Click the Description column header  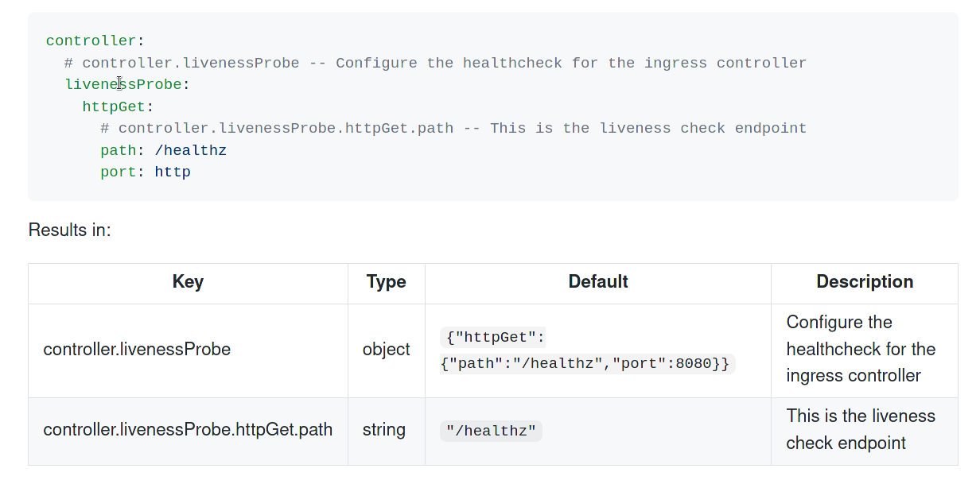865,282
